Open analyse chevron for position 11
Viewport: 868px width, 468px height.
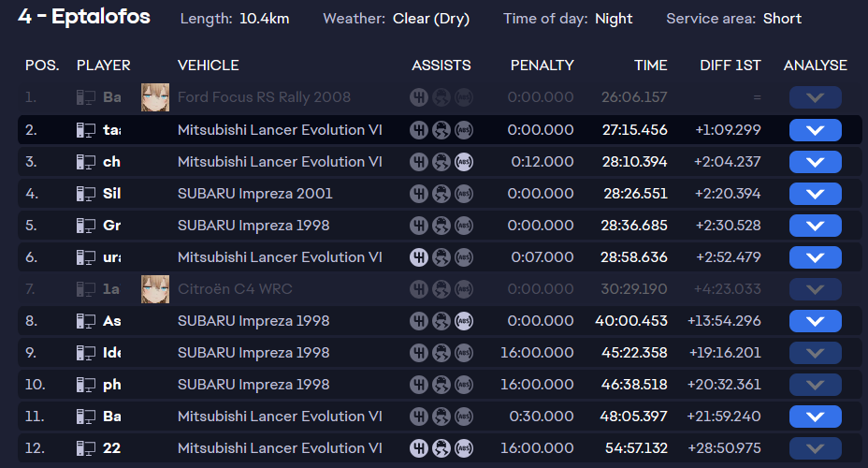click(816, 417)
